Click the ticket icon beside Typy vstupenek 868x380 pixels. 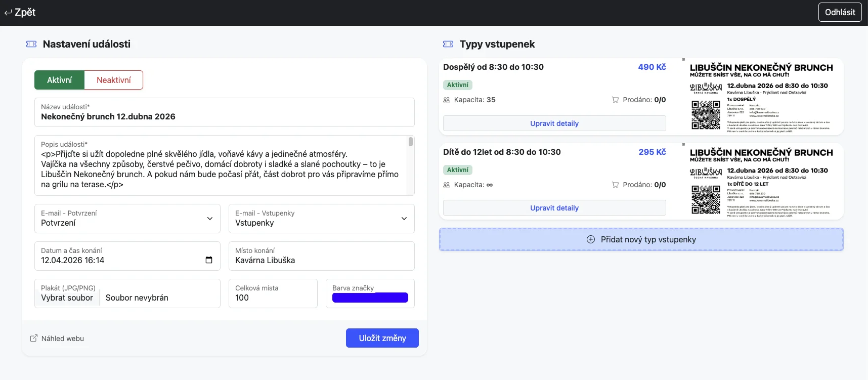click(x=448, y=44)
